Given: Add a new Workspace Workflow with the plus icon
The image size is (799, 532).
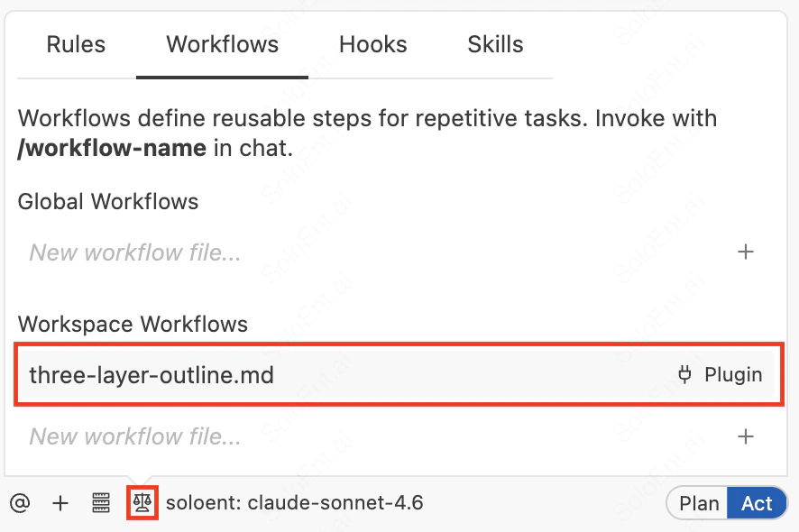Looking at the screenshot, I should click(x=746, y=436).
